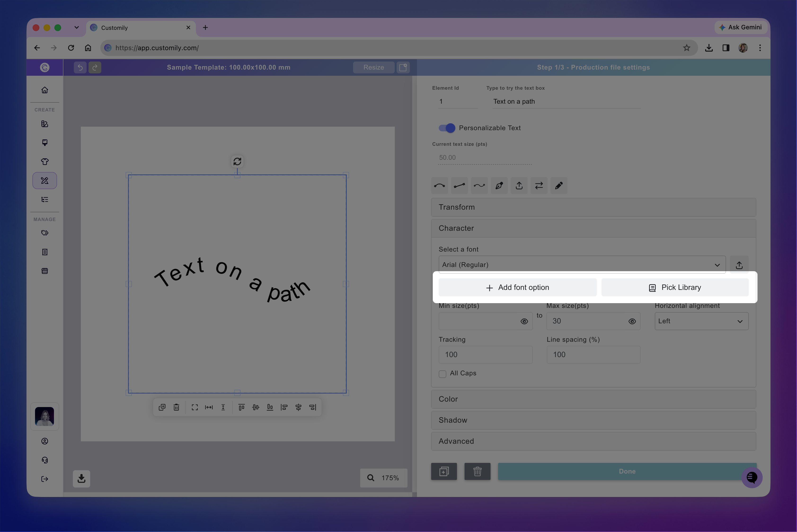Click the upload path icon in path tools
The width and height of the screenshot is (797, 532).
tap(519, 186)
